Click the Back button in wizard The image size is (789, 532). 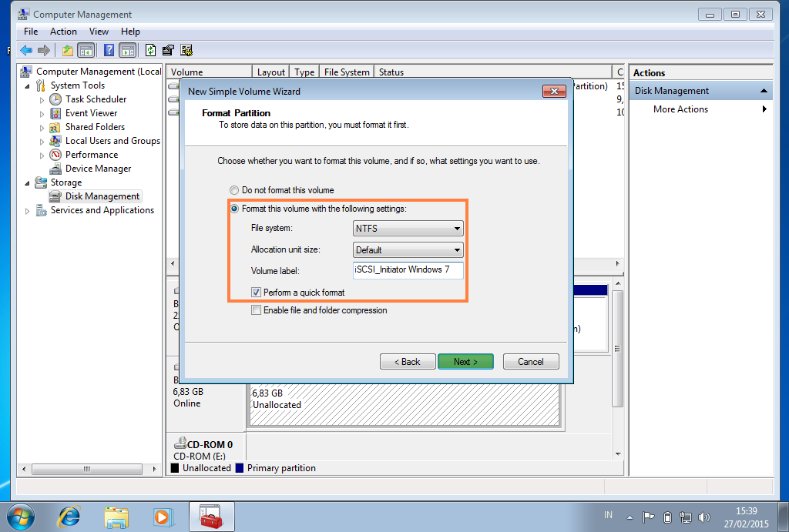(x=408, y=362)
